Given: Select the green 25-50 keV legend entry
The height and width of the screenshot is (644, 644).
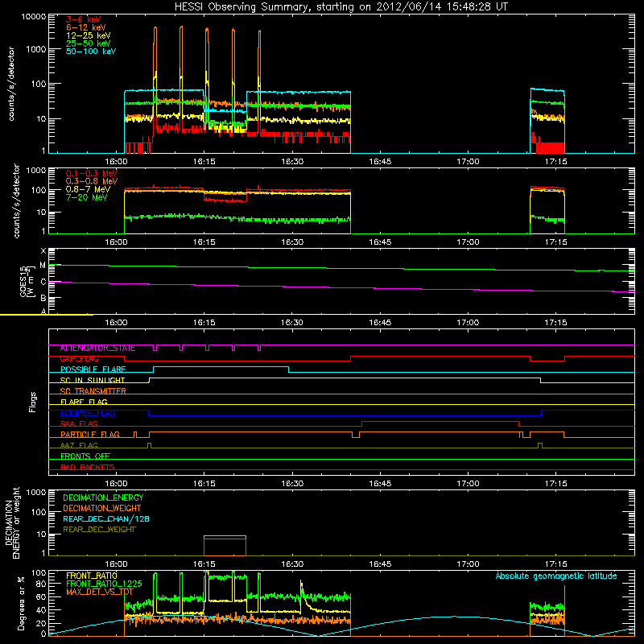Looking at the screenshot, I should 88,43.
